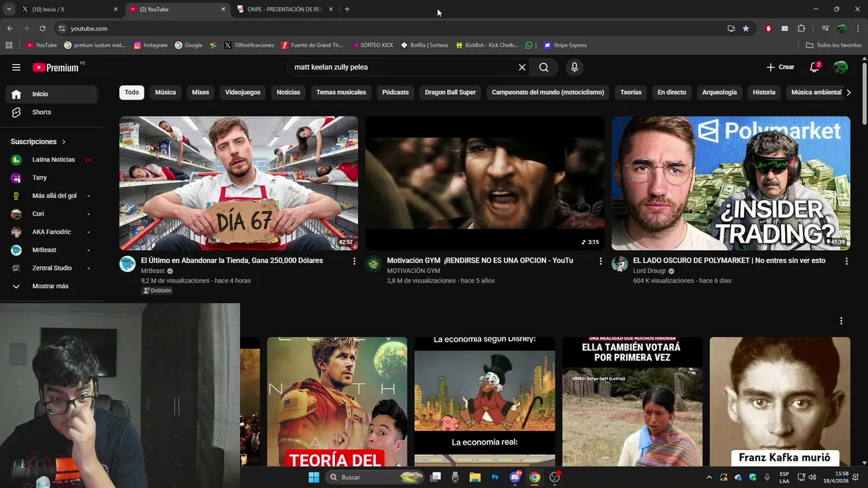This screenshot has width=868, height=488.
Task: Select the Dragon Ball Super chip
Action: tap(450, 92)
